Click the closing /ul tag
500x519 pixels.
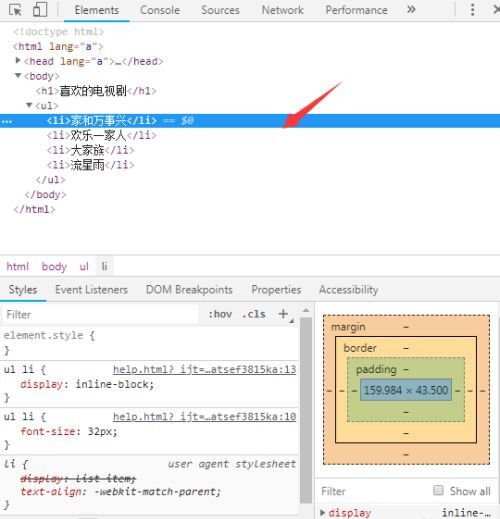50,180
